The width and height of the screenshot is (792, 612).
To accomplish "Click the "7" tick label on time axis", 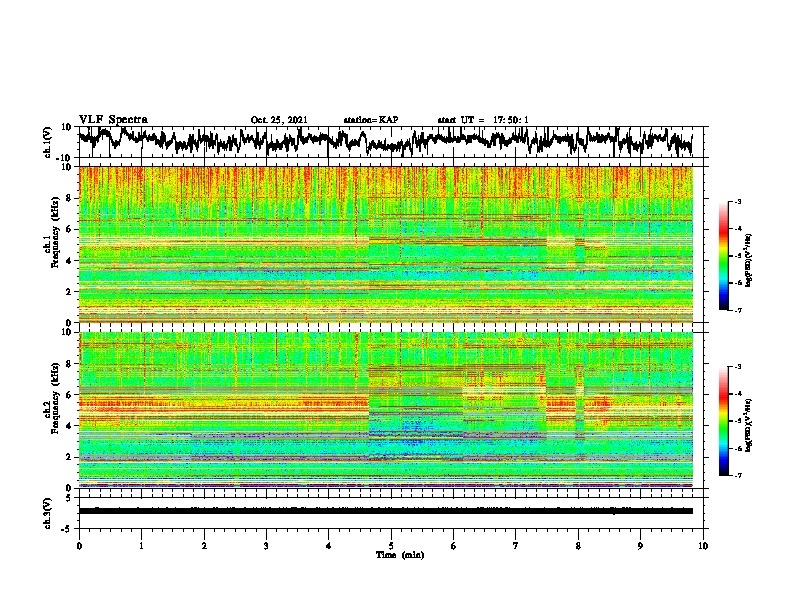I will [x=516, y=545].
